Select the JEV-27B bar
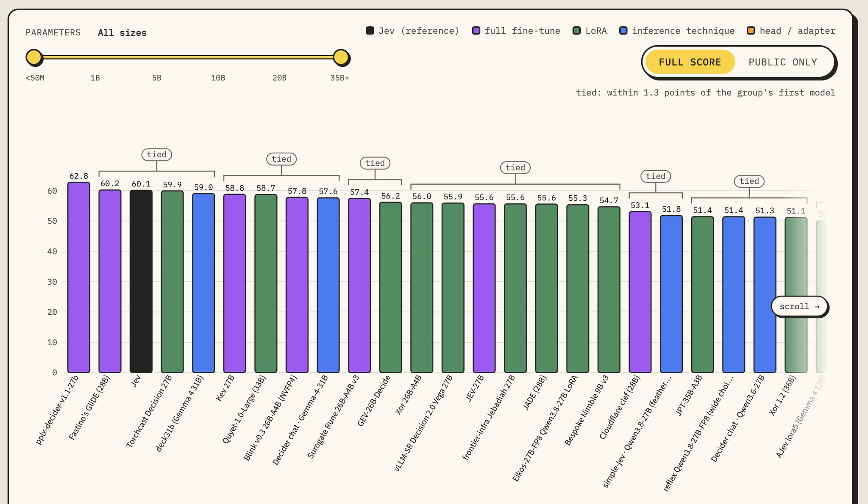Screen dimensions: 868x504 [x=484, y=288]
